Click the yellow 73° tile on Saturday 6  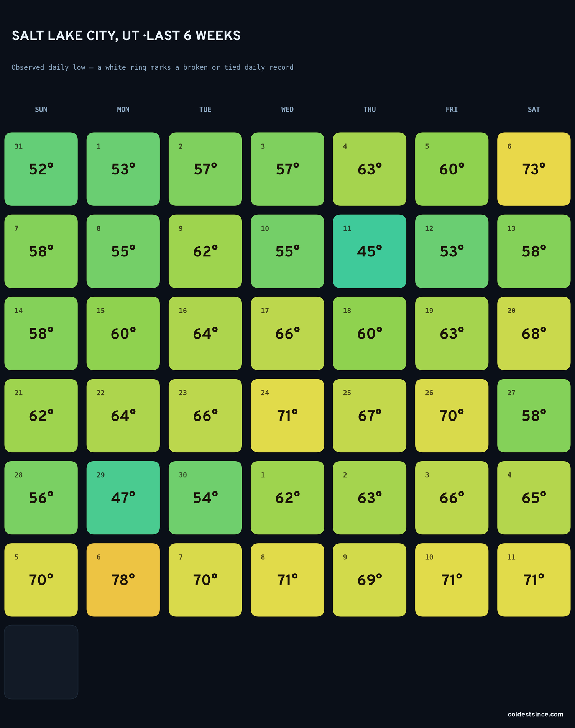point(534,169)
